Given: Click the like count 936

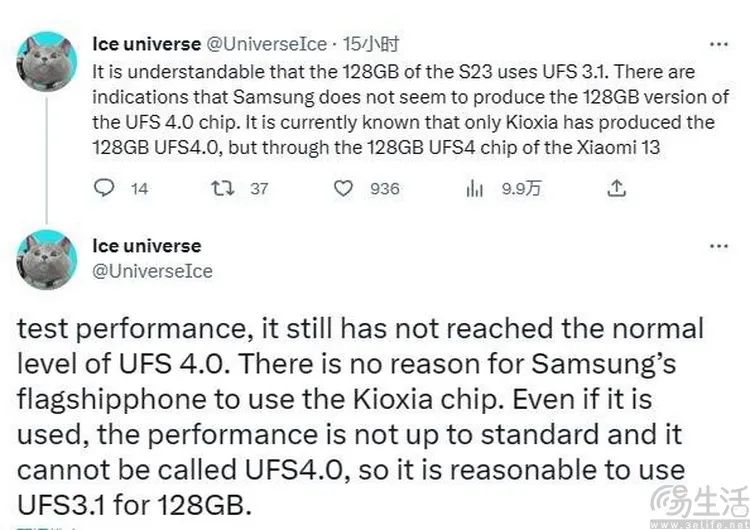Looking at the screenshot, I should (384, 188).
